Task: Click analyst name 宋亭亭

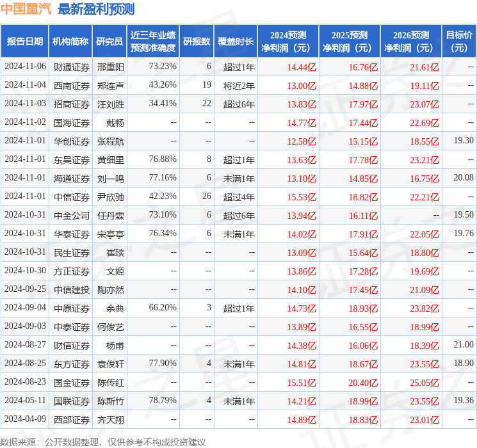Action: tap(110, 234)
